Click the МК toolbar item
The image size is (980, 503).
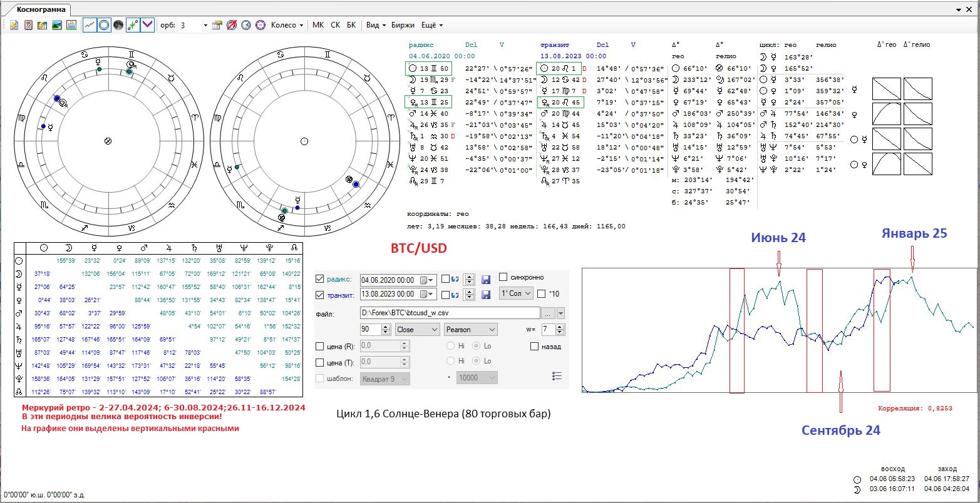[x=318, y=25]
